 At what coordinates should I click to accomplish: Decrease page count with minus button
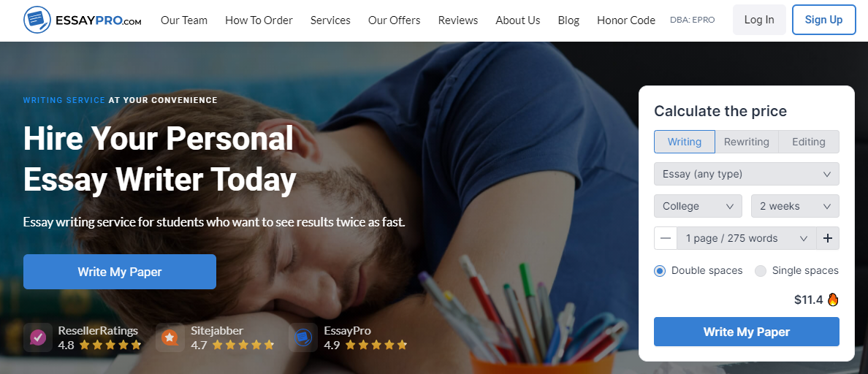(666, 238)
